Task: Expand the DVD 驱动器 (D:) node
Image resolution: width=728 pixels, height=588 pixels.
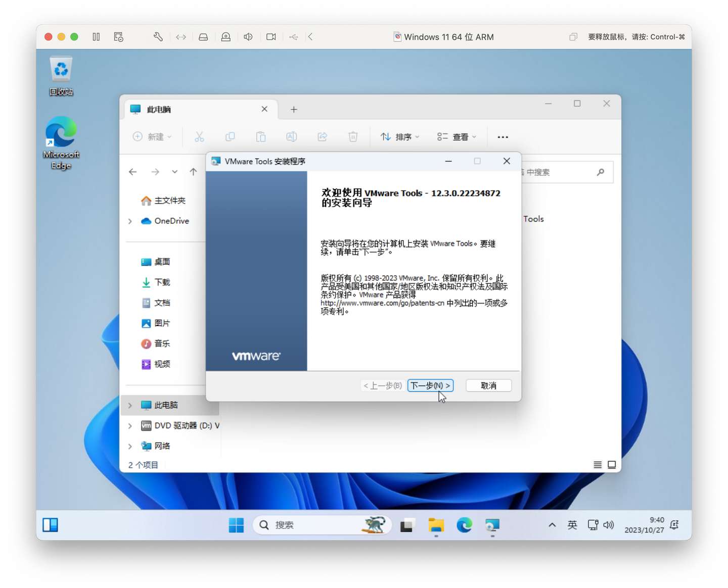Action: [130, 426]
